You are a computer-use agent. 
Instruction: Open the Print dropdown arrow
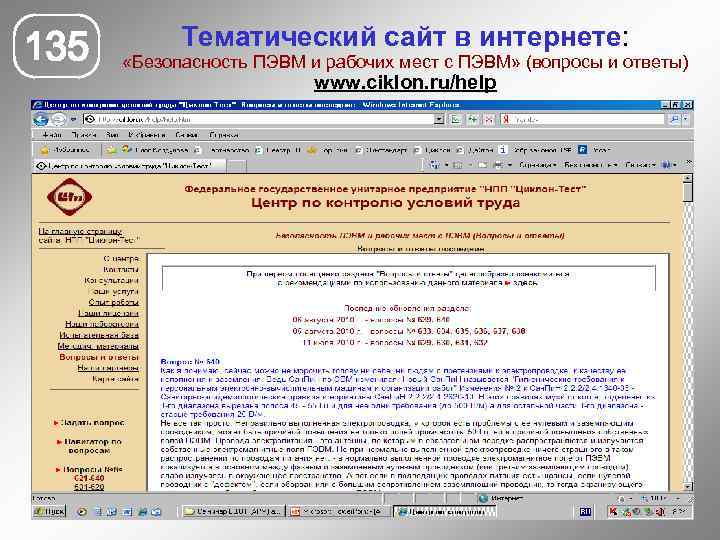[x=509, y=164]
